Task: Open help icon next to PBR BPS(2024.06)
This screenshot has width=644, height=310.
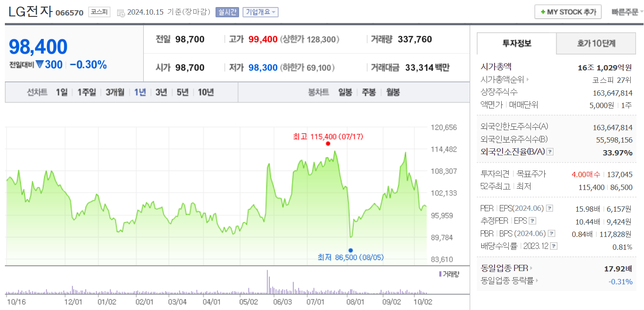Action: 551,234
